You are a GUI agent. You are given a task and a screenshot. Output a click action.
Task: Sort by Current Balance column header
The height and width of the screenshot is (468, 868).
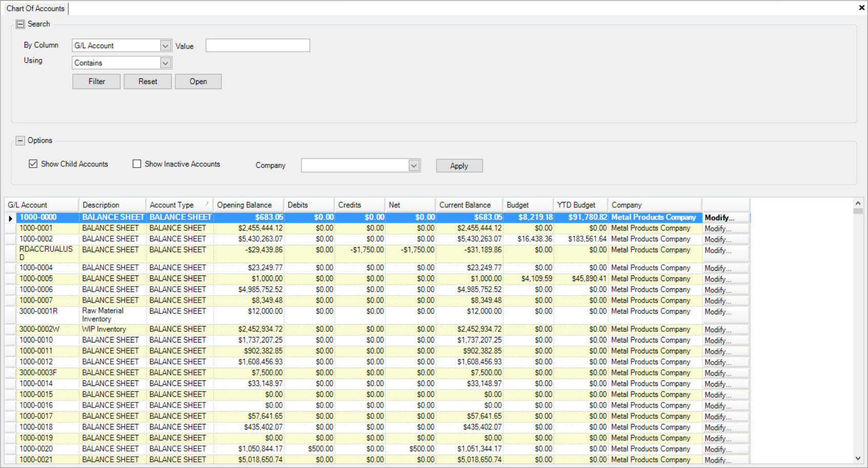click(469, 205)
